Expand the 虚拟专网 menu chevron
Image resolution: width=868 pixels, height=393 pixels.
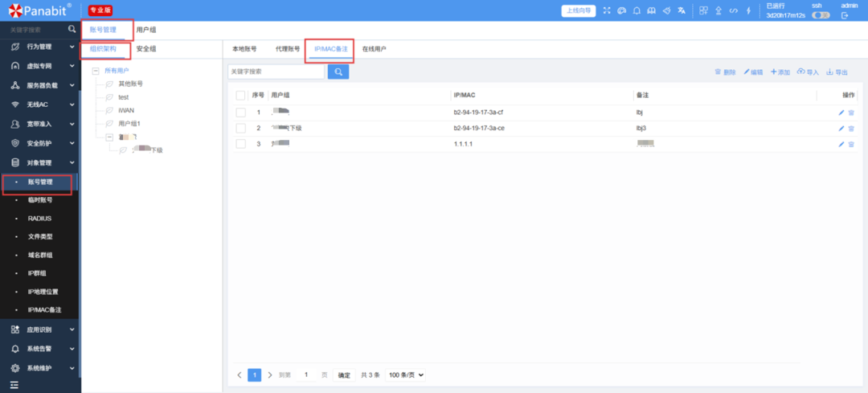(x=72, y=67)
